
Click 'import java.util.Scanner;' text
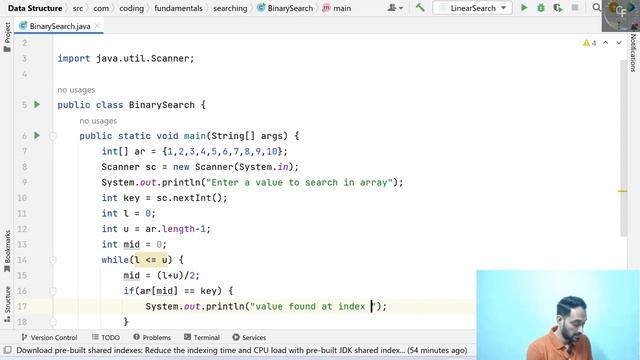tap(126, 58)
